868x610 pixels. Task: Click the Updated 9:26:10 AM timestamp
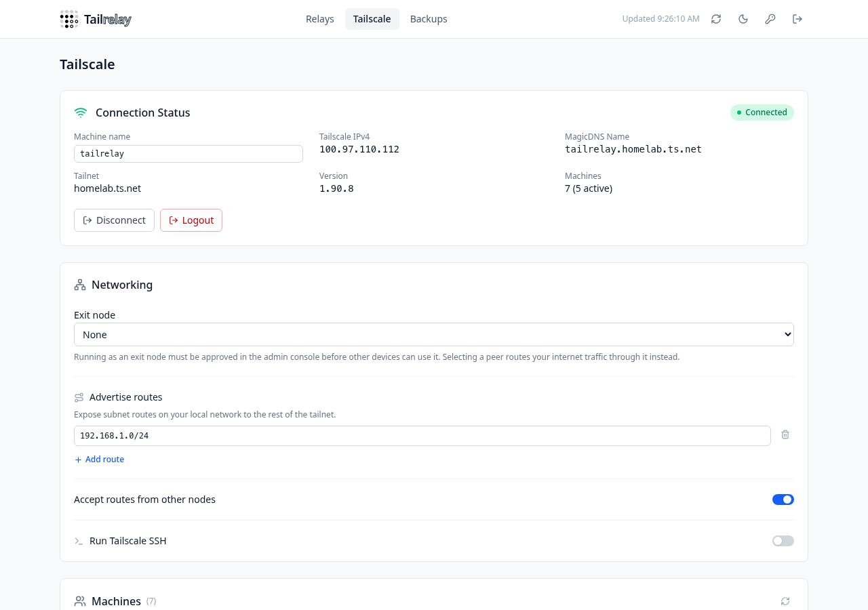click(x=661, y=19)
